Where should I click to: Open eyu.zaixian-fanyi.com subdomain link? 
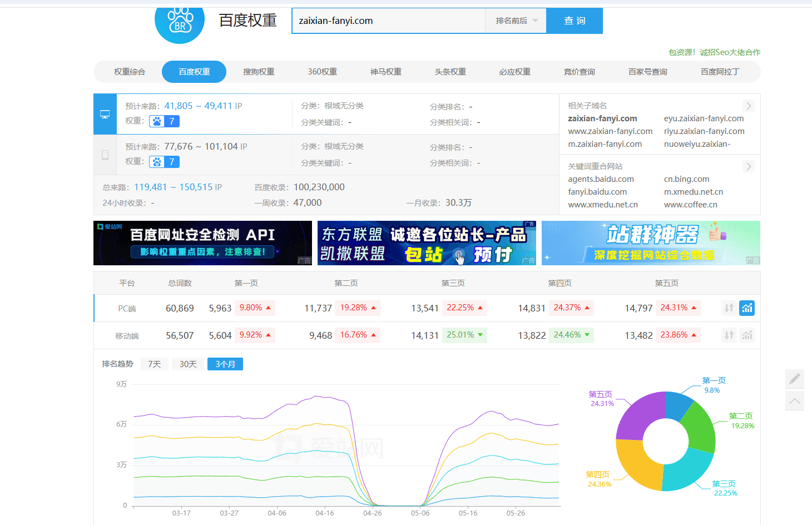(704, 118)
